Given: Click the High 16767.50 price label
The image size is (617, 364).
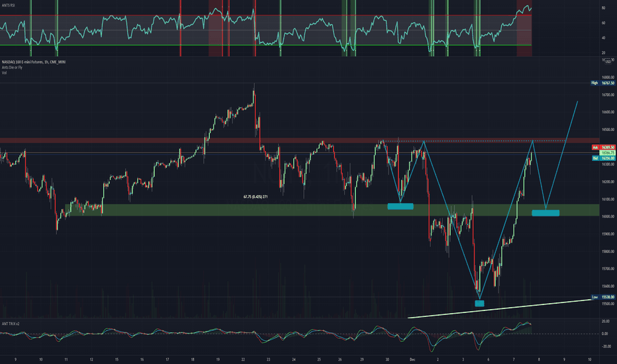Looking at the screenshot, I should pos(603,83).
